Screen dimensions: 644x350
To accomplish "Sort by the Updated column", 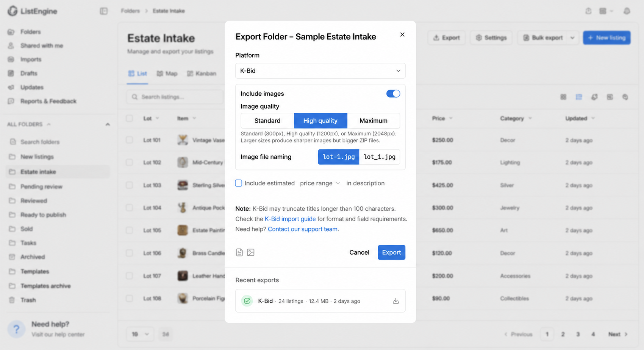I will point(580,118).
